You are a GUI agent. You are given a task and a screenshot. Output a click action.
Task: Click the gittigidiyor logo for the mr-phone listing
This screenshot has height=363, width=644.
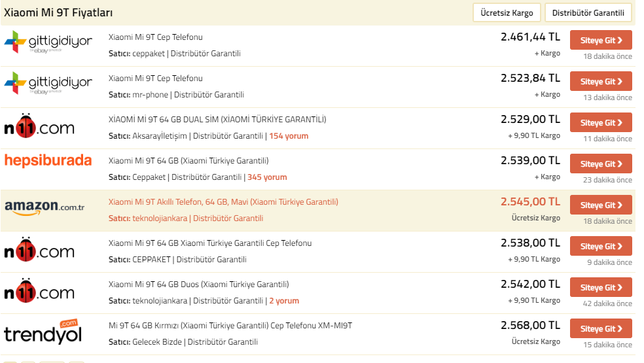(48, 83)
